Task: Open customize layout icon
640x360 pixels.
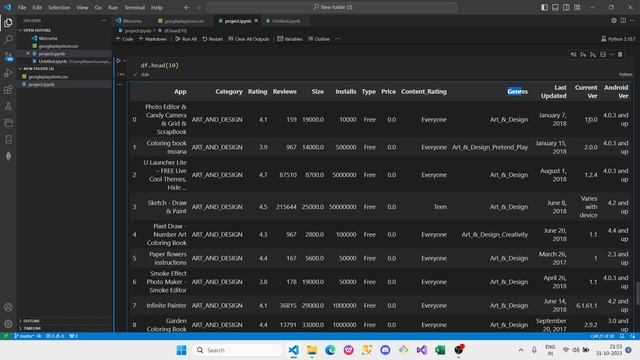Action: 577,7
